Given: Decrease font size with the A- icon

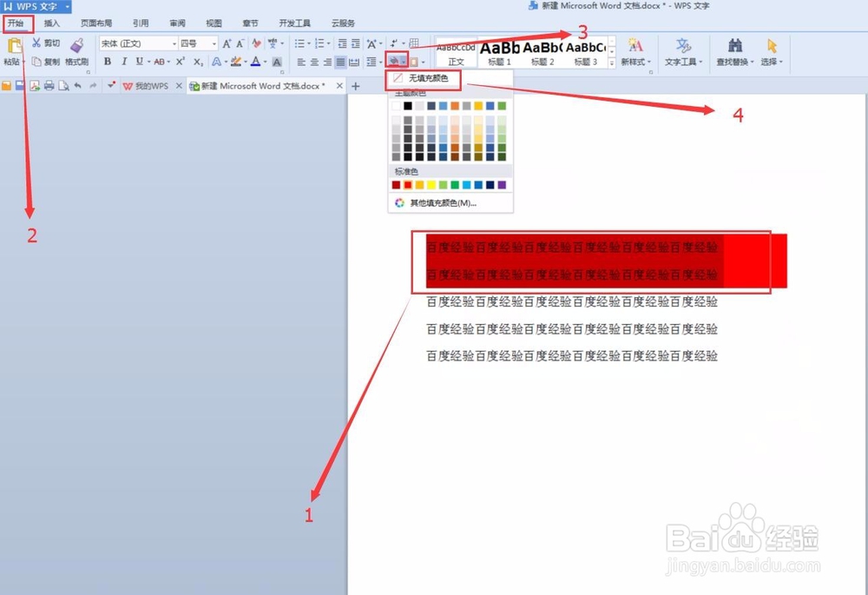Looking at the screenshot, I should point(240,43).
